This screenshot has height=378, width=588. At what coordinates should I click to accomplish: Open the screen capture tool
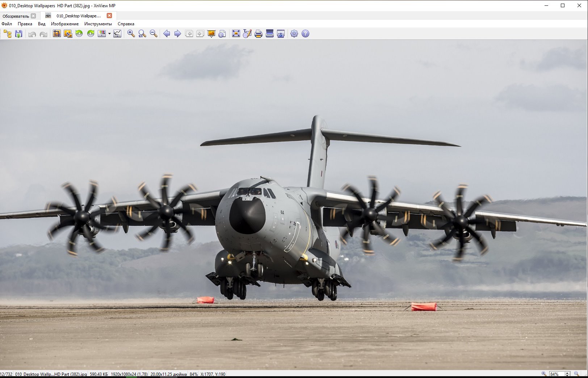click(x=281, y=34)
